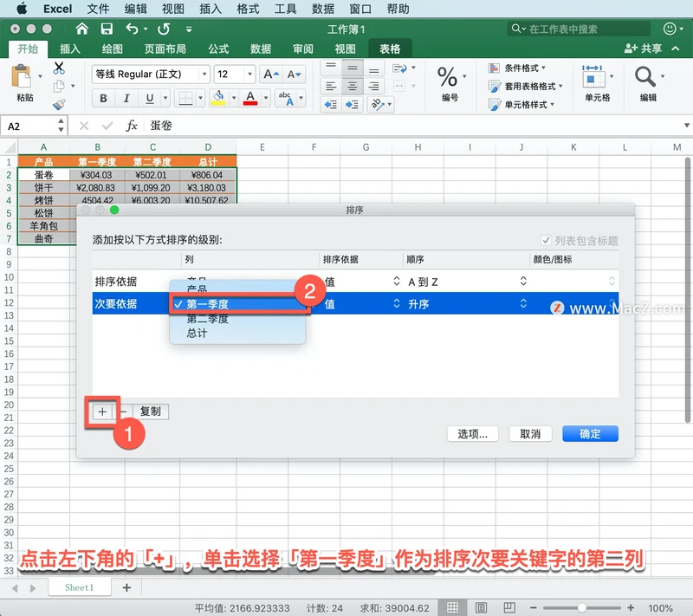The width and height of the screenshot is (693, 616).
Task: Click the Format Painter brush icon
Action: pyautogui.click(x=59, y=104)
